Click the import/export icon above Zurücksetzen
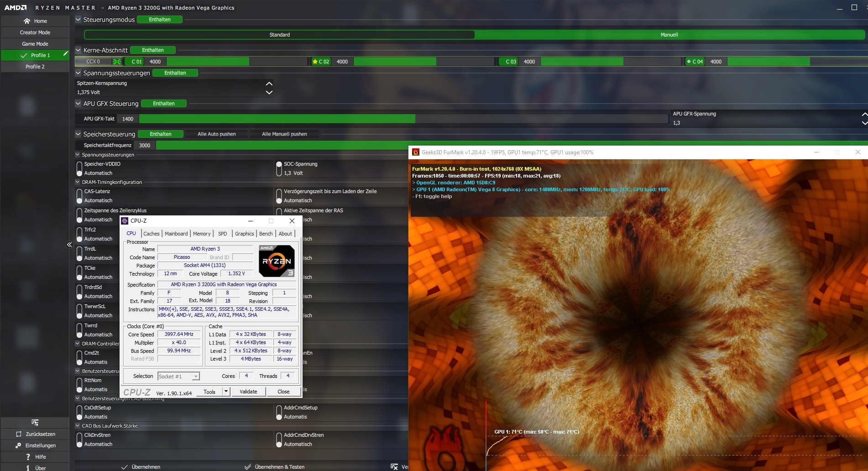The height and width of the screenshot is (471, 868). pos(35,423)
